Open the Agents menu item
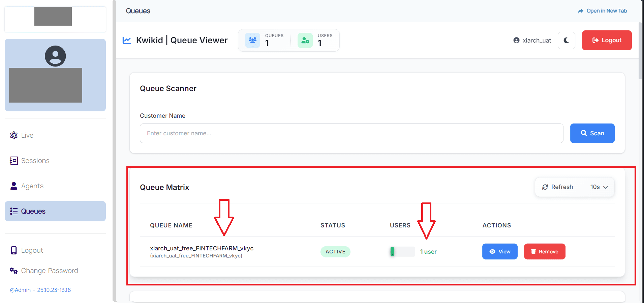The height and width of the screenshot is (303, 644). coord(32,186)
